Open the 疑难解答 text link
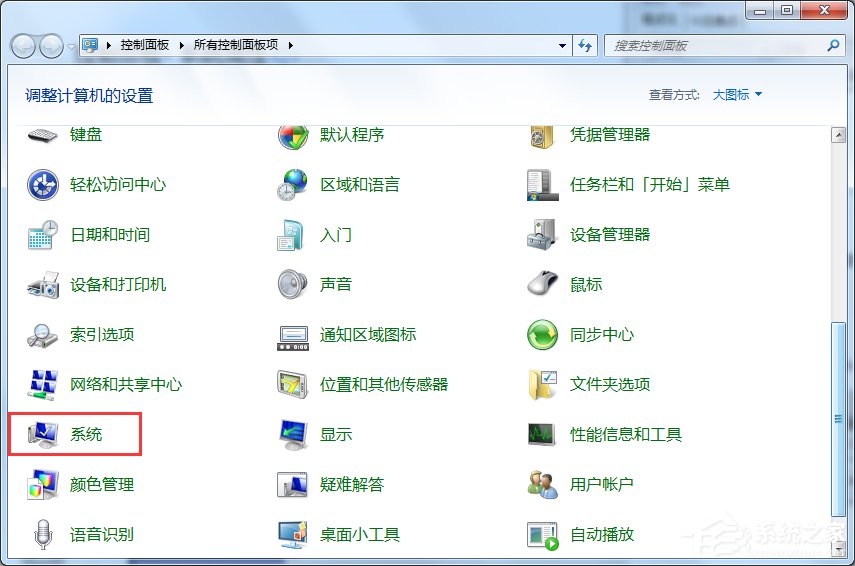 point(352,484)
